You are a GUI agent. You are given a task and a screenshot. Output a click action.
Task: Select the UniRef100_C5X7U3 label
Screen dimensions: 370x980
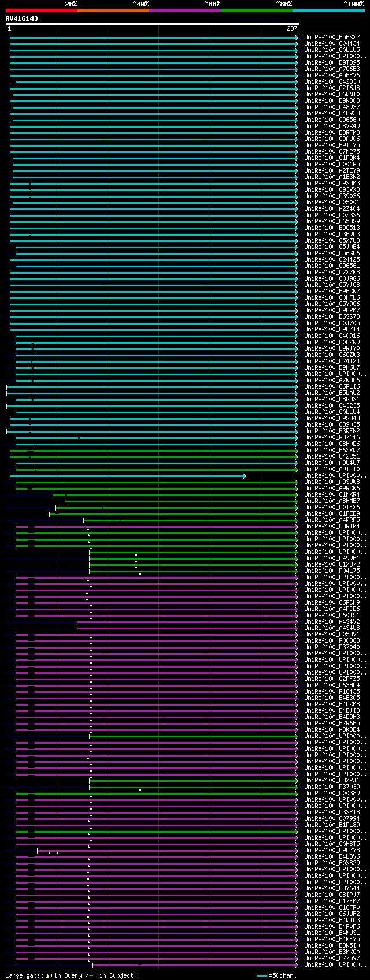coord(332,240)
